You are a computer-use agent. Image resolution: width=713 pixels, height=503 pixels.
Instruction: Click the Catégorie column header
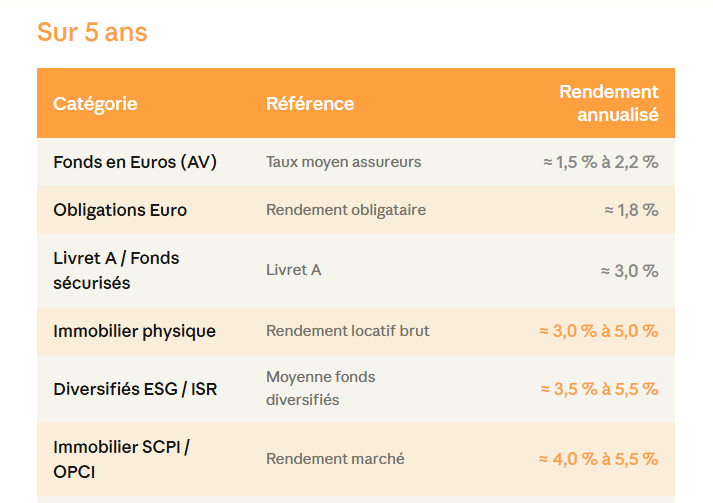95,103
